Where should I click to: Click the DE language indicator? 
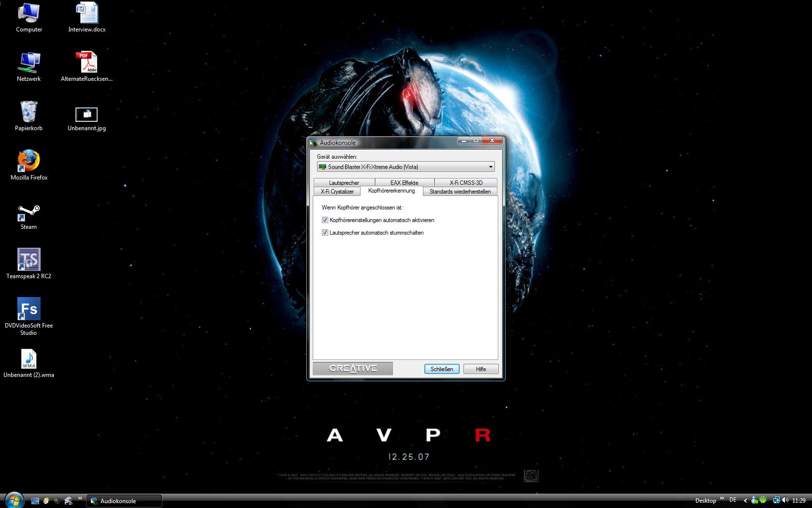tap(733, 500)
